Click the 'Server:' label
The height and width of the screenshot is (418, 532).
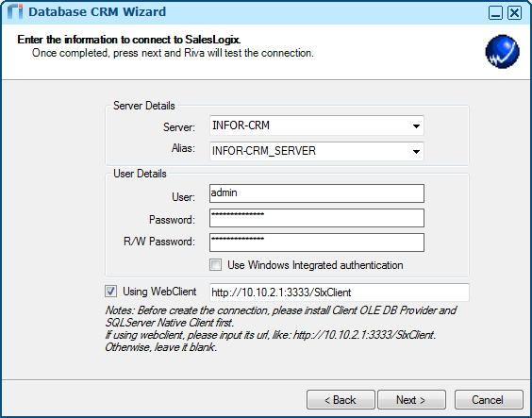[179, 127]
